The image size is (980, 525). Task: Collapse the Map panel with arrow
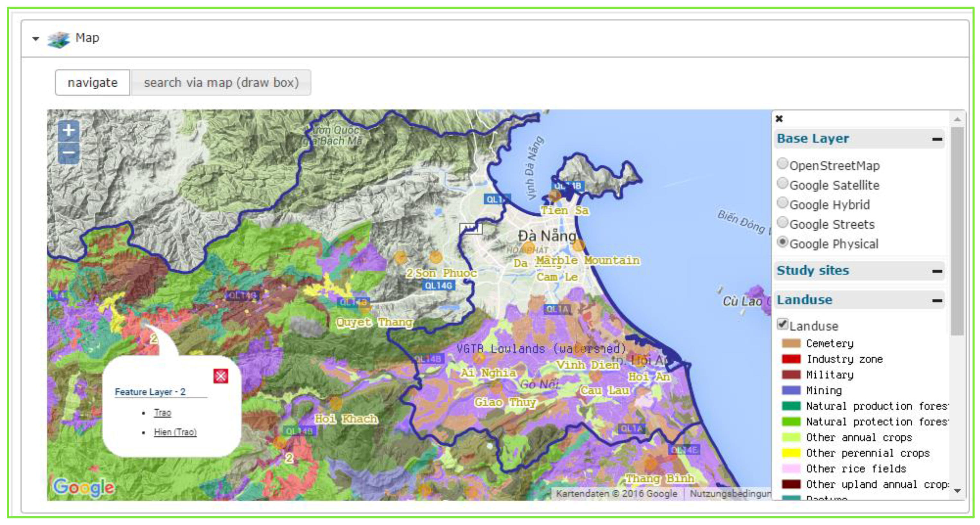(x=36, y=39)
